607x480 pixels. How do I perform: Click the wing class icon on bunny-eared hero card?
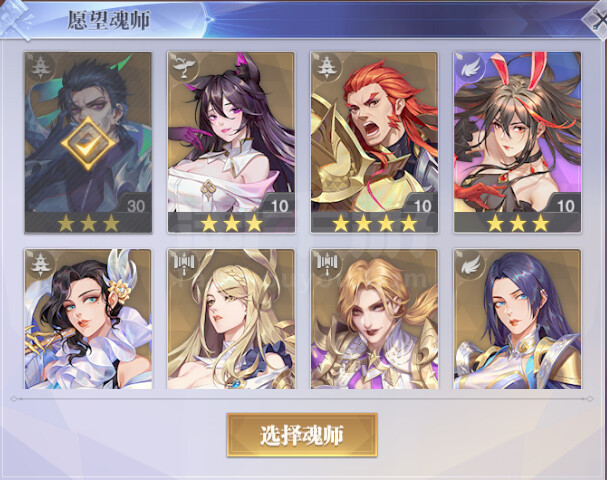[x=469, y=67]
